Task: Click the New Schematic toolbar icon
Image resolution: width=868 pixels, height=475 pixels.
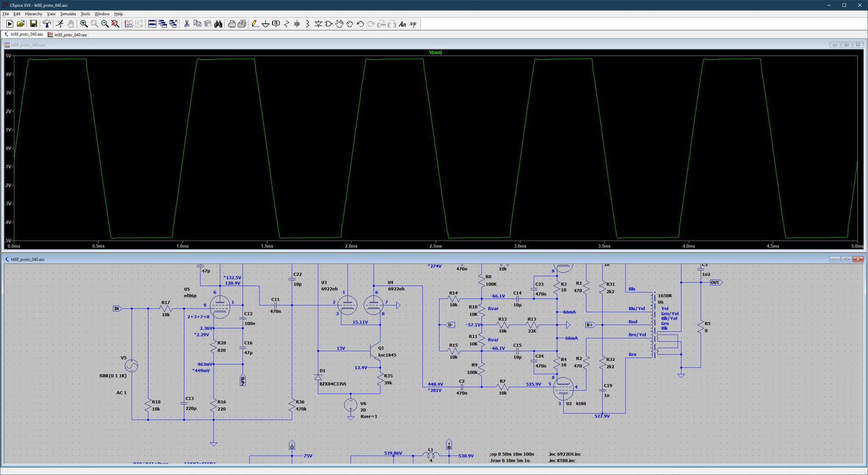Action: (9, 24)
